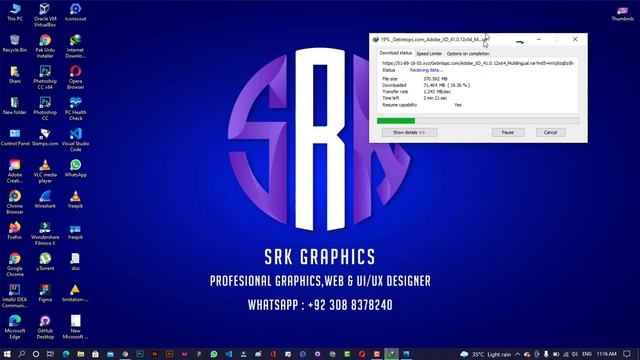The height and width of the screenshot is (360, 640).
Task: Click the taskbar search magnifier
Action: click(22, 354)
